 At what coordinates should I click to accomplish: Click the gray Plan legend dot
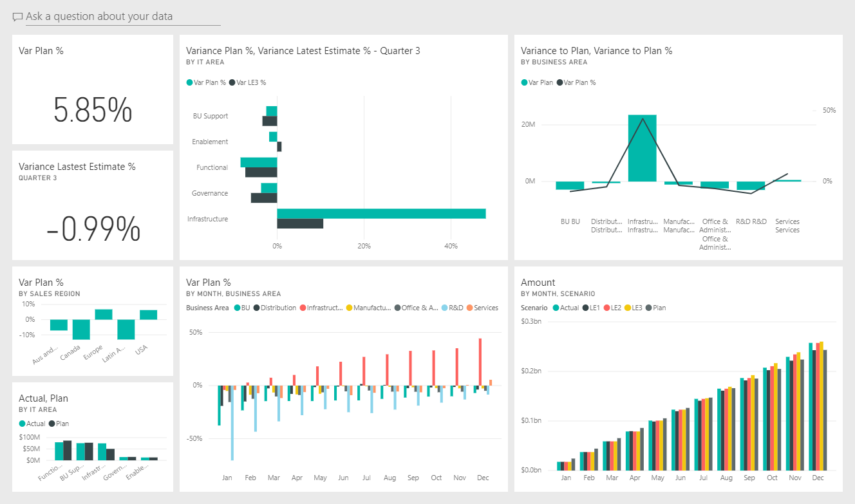click(649, 308)
